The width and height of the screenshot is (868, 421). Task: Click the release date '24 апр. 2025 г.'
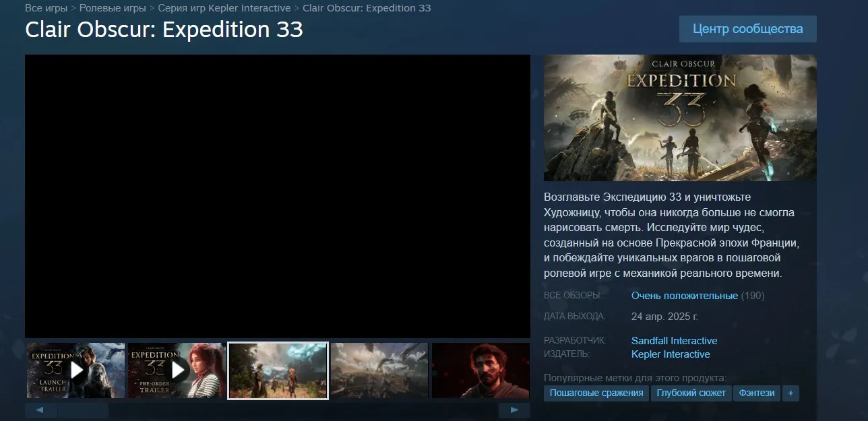[x=664, y=316]
